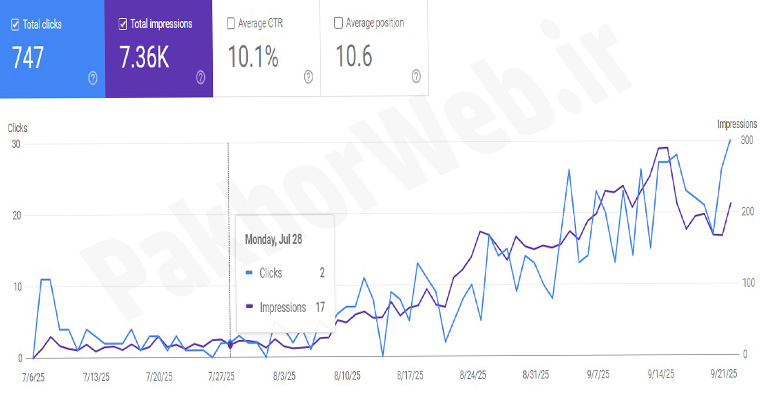The height and width of the screenshot is (400, 760).
Task: Click the 10.6 average position value
Action: tap(353, 57)
